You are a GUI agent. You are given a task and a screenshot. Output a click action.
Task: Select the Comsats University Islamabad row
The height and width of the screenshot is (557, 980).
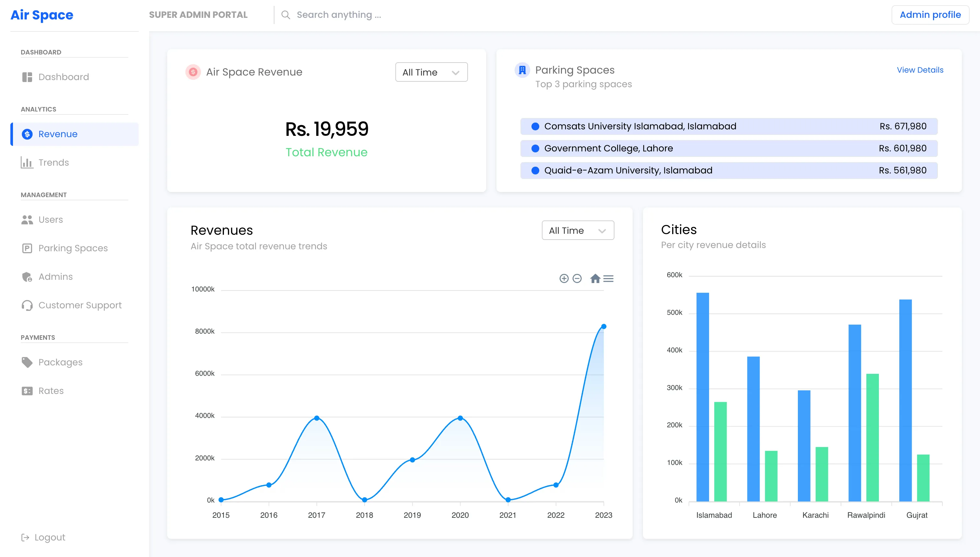click(x=729, y=126)
